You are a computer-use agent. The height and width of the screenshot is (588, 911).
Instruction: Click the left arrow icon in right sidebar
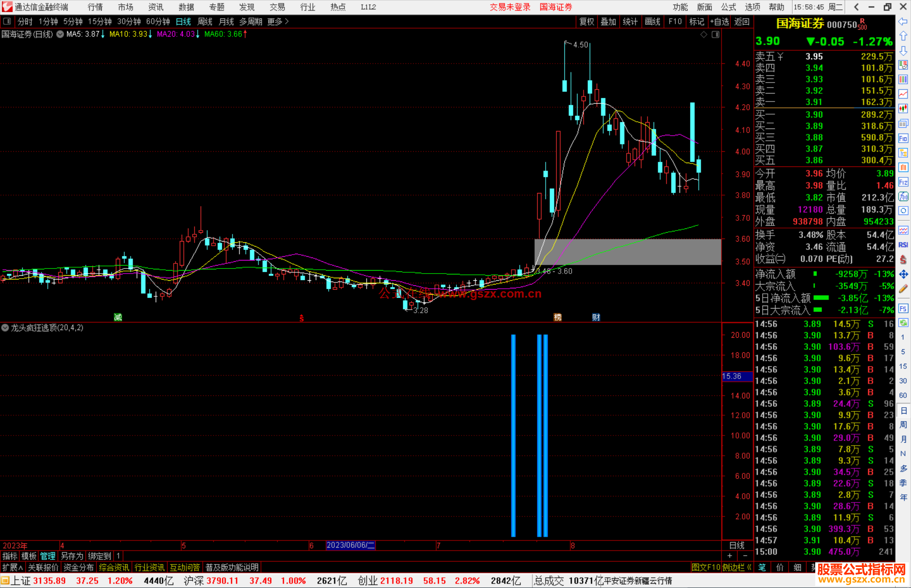903,21
